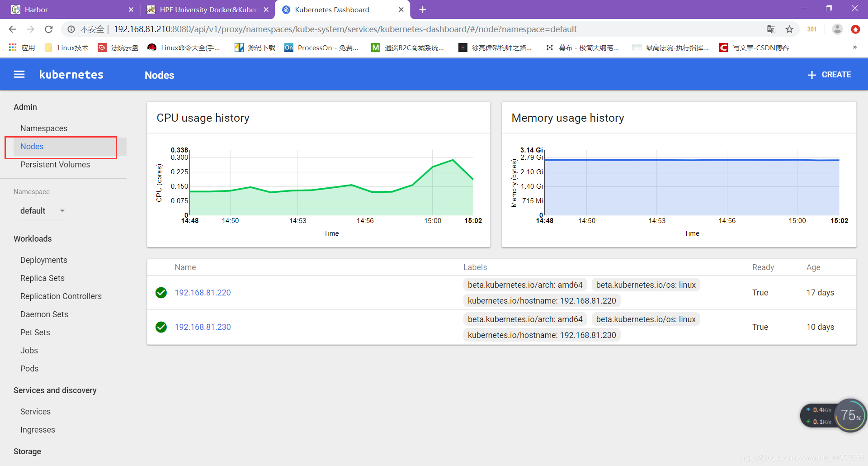868x466 pixels.
Task: Close the Kubernetes Dashboard tab
Action: pos(401,10)
